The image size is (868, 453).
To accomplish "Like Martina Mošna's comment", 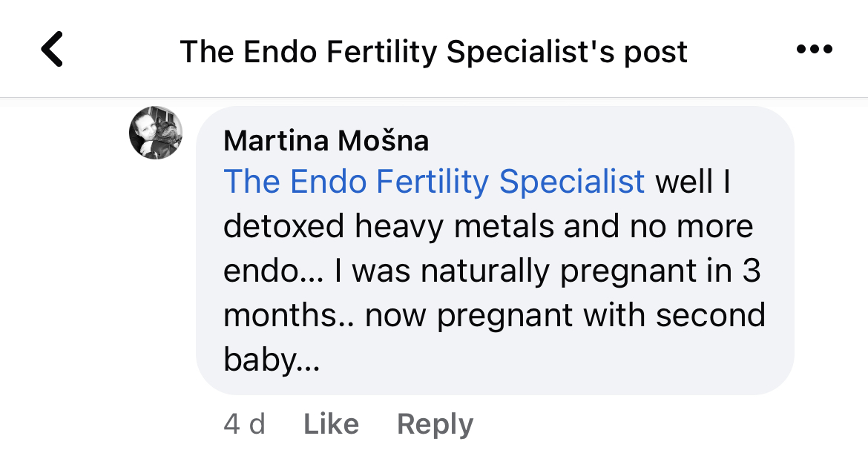I will [x=331, y=424].
